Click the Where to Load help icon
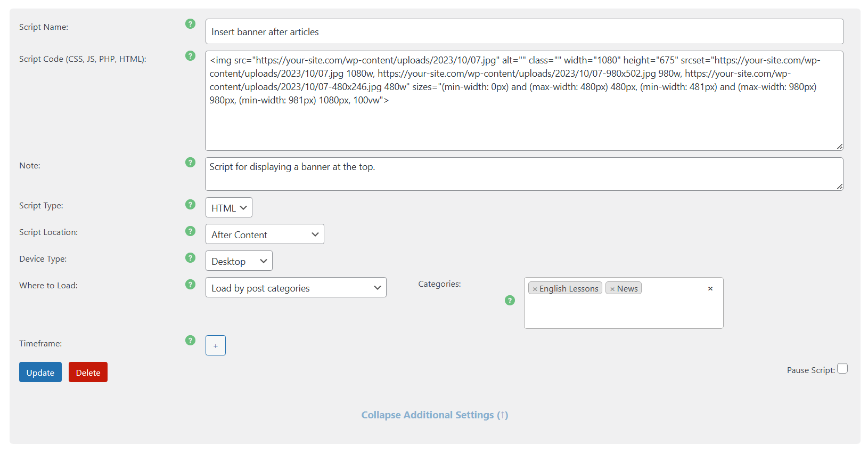Screen dimensions: 868x453 coord(190,285)
